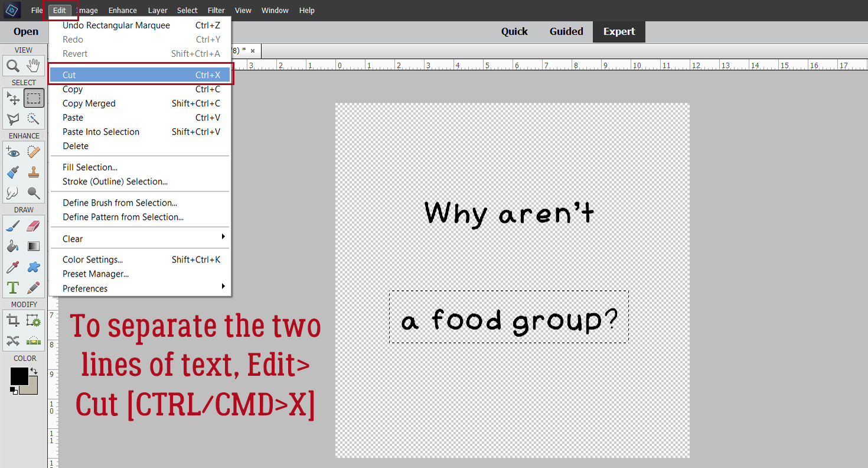This screenshot has width=868, height=468.
Task: Choose Cut from the Edit menu
Action: coord(140,75)
